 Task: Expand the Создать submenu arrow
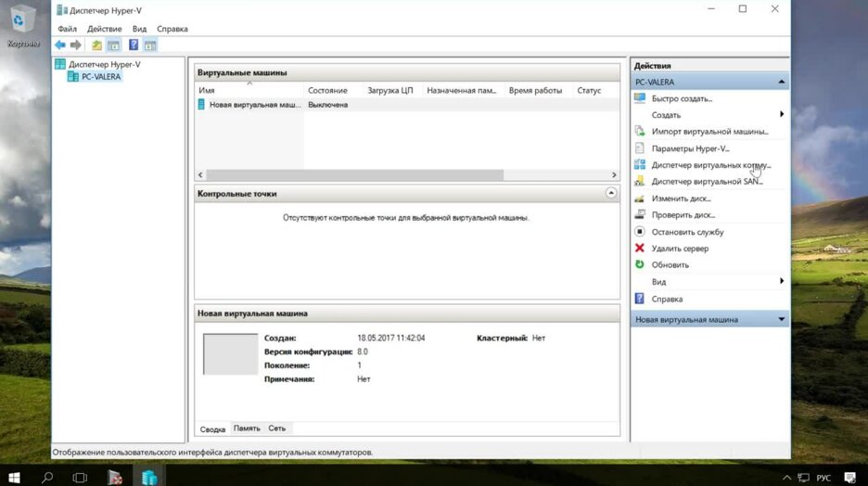coord(782,114)
